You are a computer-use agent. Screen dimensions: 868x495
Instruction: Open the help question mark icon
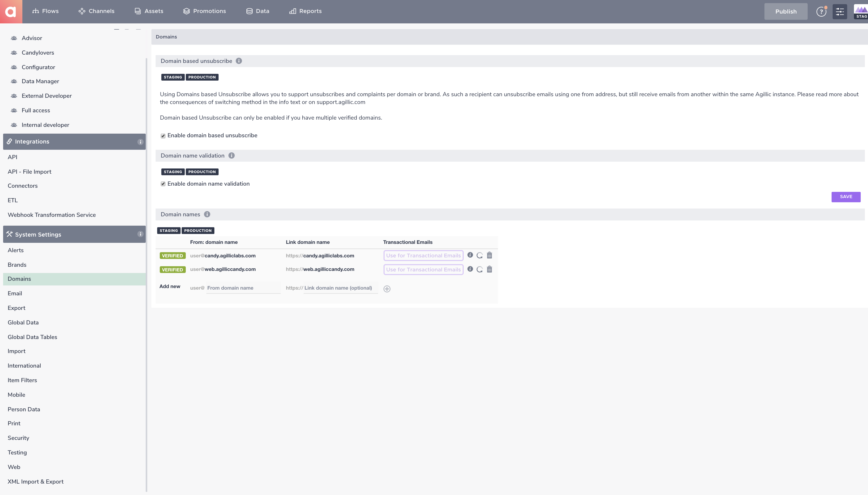821,11
